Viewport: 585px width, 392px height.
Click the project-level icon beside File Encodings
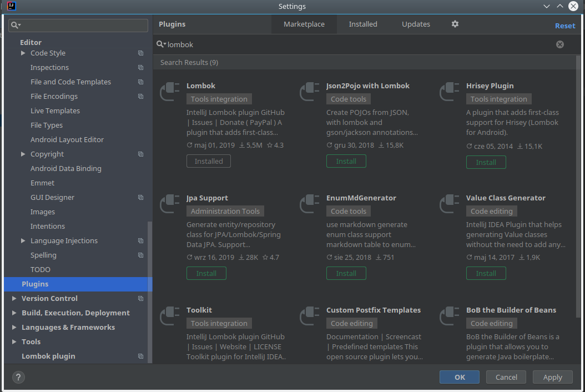pyautogui.click(x=140, y=96)
